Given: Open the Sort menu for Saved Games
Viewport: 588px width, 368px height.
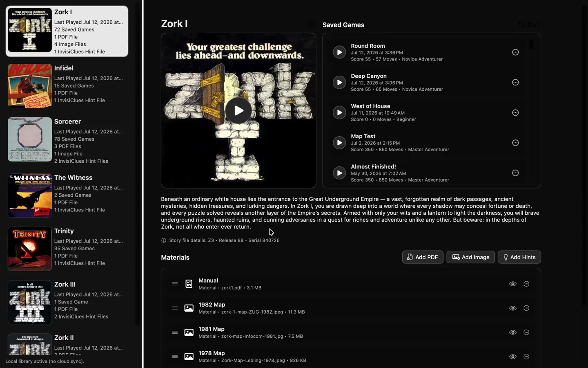Looking at the screenshot, I should tap(529, 25).
